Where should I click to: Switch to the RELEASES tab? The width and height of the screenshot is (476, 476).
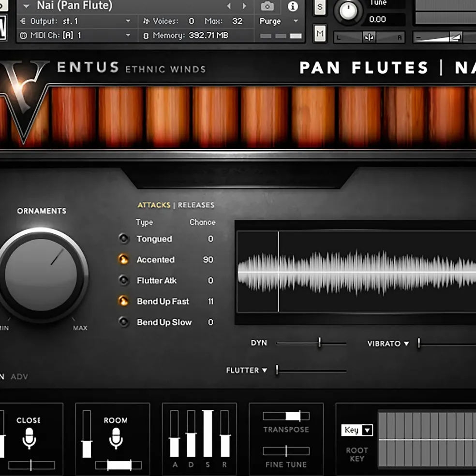coord(196,205)
